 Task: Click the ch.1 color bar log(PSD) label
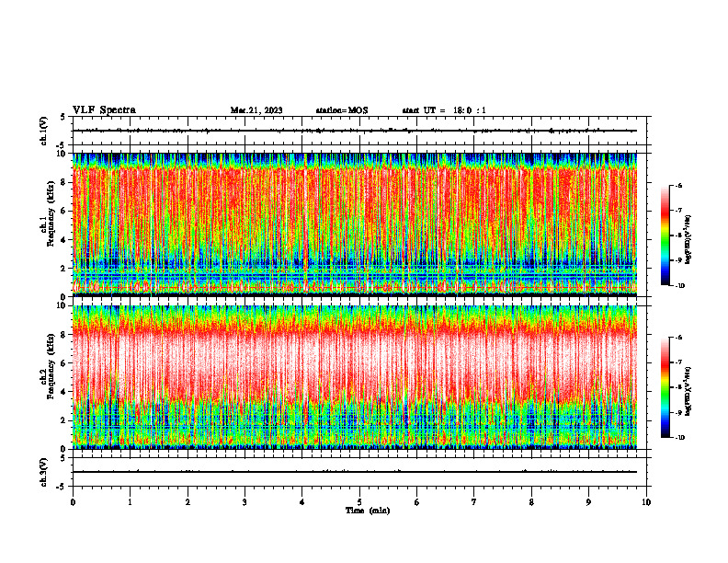point(688,240)
